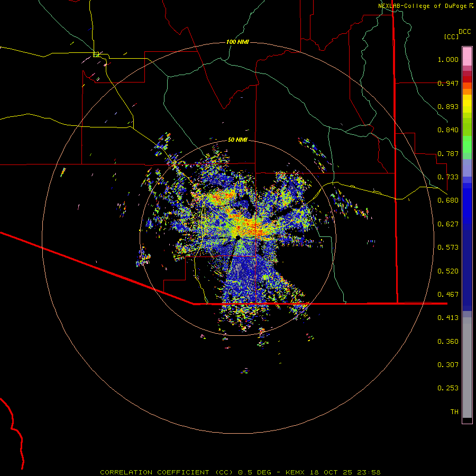Click the NEXLAB-College of DuPage credit text
Screen dimensions: 476x476
click(x=422, y=6)
